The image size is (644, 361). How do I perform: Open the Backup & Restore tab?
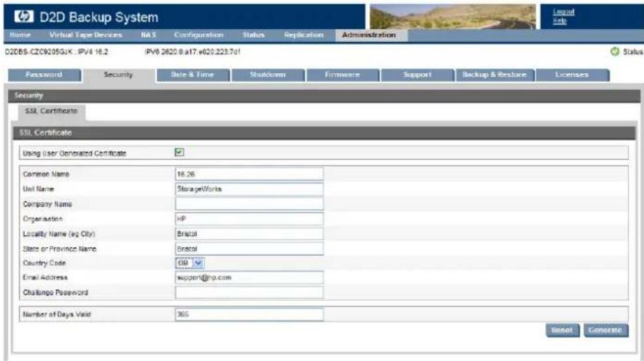point(494,75)
